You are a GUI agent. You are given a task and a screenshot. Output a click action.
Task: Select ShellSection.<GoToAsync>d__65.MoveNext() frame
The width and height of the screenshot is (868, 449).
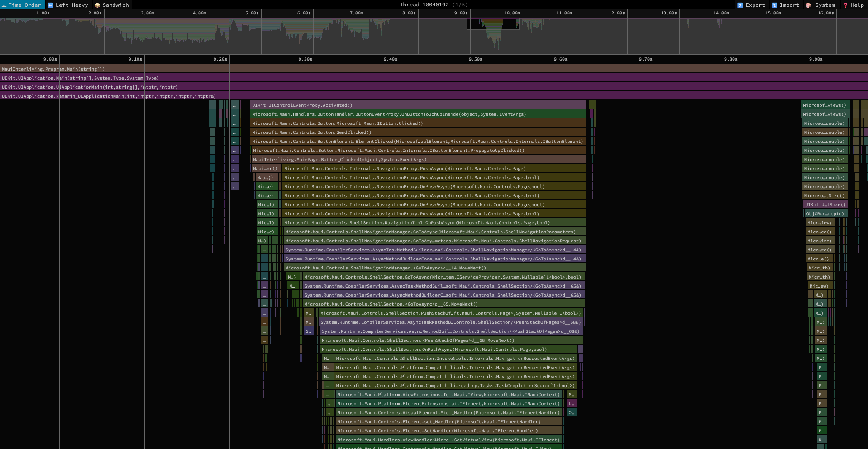click(444, 304)
